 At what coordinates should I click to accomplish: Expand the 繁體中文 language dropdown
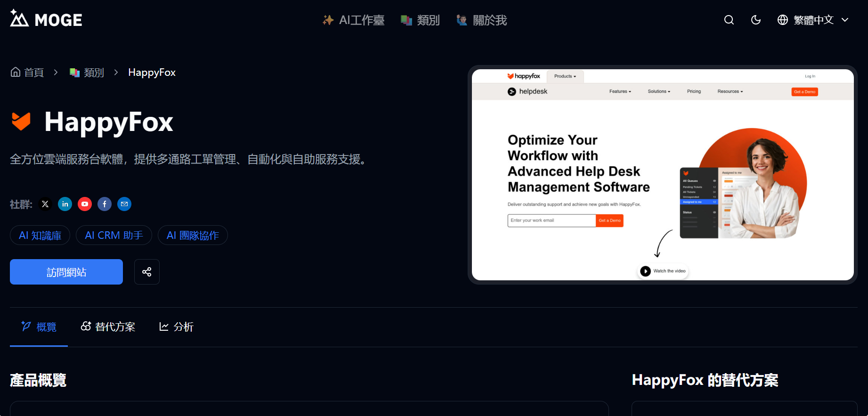click(813, 20)
